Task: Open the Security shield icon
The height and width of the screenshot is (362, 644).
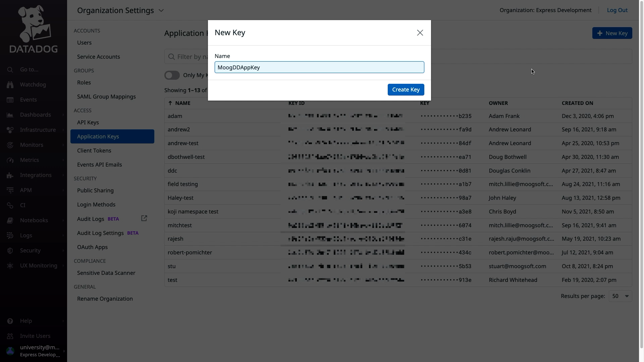Action: 10,251
